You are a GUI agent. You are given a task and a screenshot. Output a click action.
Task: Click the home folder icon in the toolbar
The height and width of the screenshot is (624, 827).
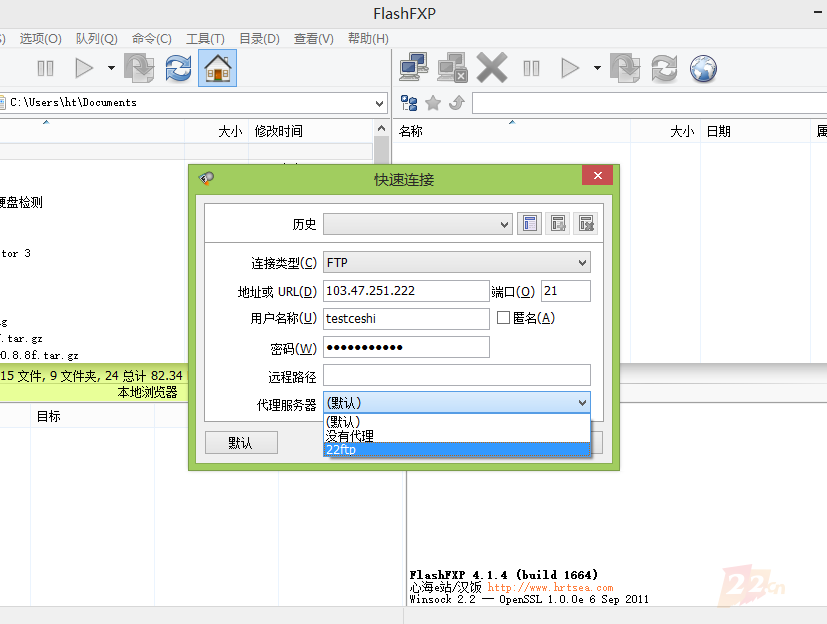[217, 68]
